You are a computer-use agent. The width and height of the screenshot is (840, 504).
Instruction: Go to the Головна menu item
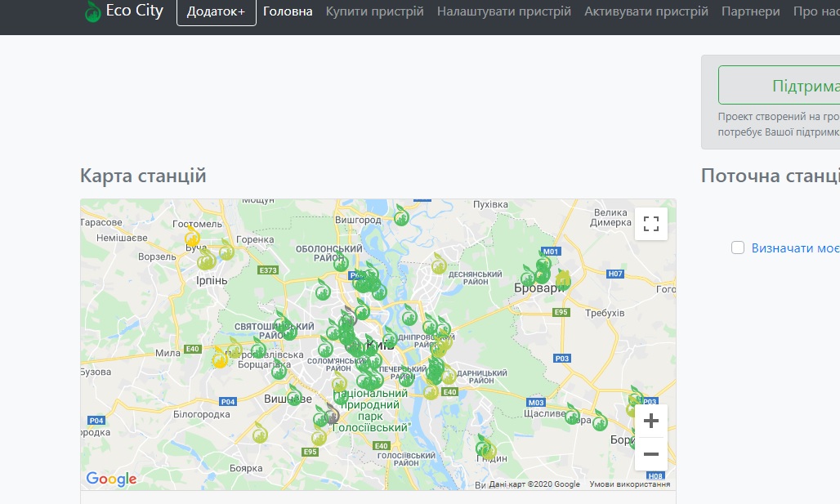click(288, 12)
